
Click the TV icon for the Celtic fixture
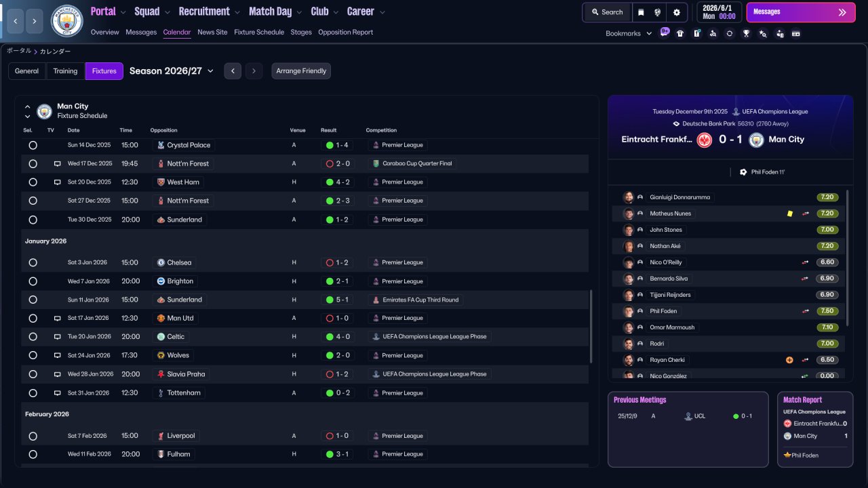click(x=58, y=337)
